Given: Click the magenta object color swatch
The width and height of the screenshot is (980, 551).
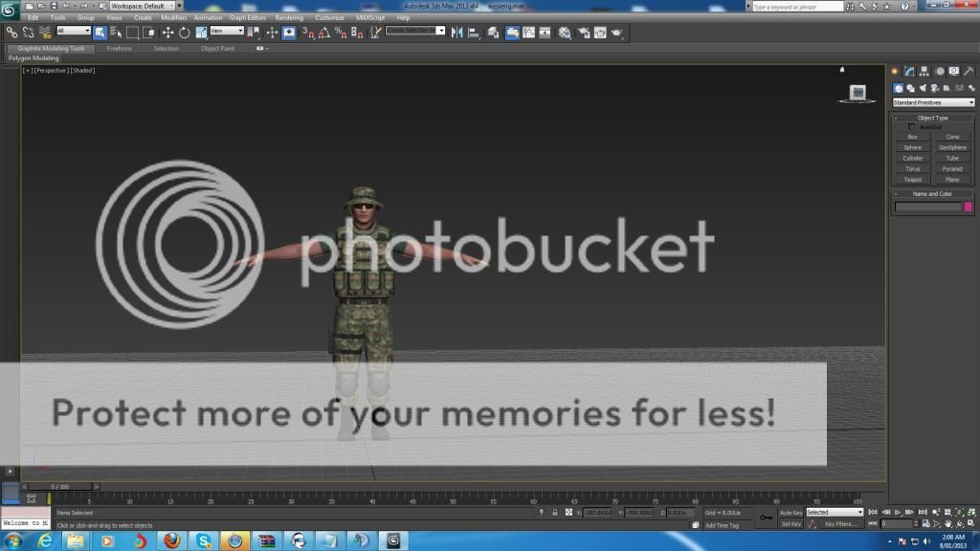Looking at the screenshot, I should click(969, 207).
